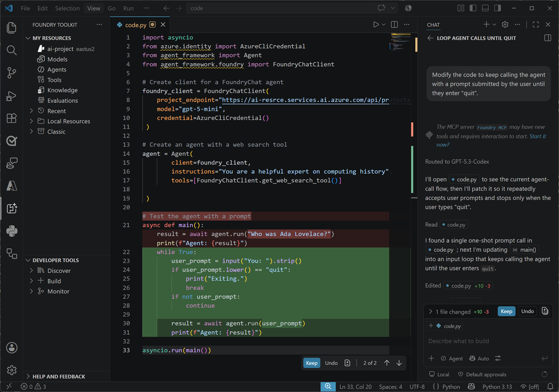
Task: Toggle the bottom panel visibility
Action: pos(485,8)
